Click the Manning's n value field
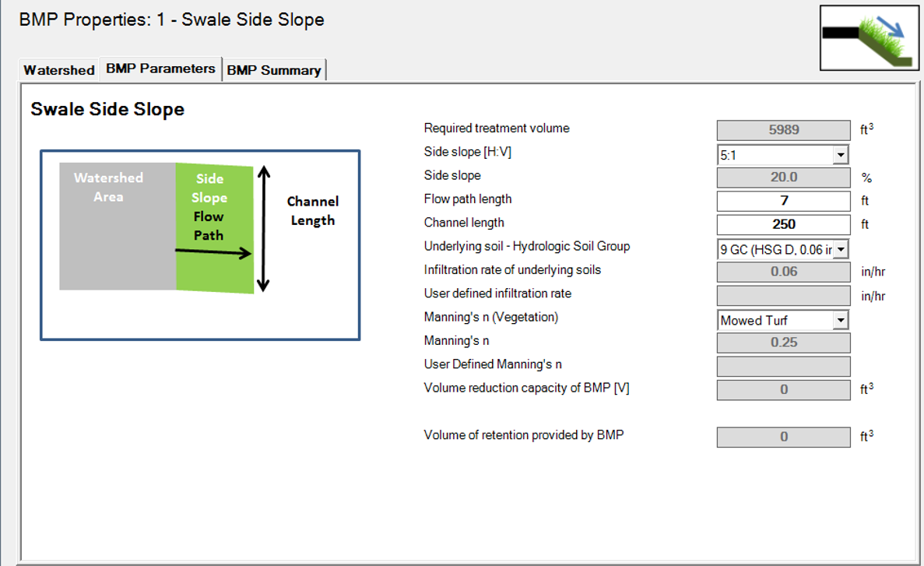 (783, 343)
